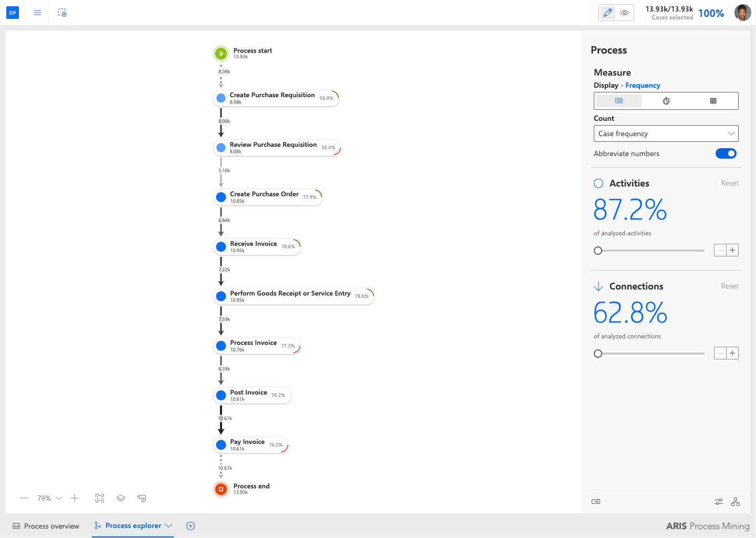Select the frequency display measure icon

(x=618, y=101)
